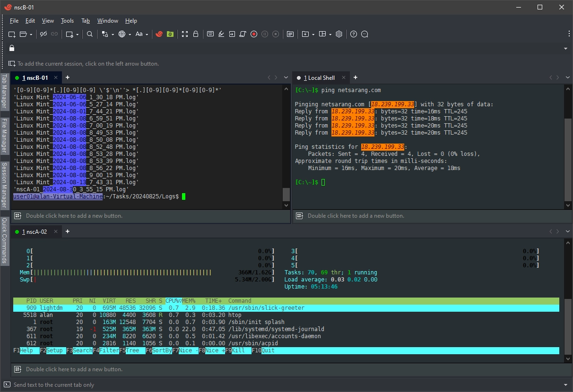573x392 pixels.
Task: Toggle the session lock icon on the toolbar
Action: [x=195, y=34]
